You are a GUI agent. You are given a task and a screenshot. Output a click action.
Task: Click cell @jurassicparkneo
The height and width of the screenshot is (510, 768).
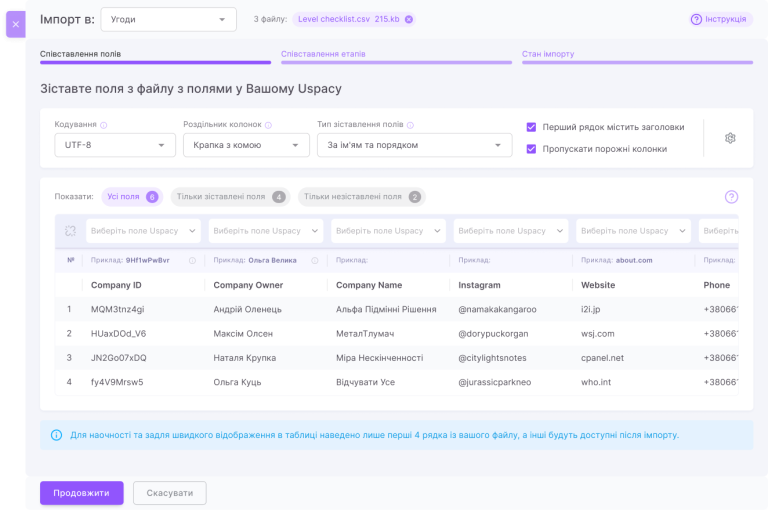click(495, 382)
